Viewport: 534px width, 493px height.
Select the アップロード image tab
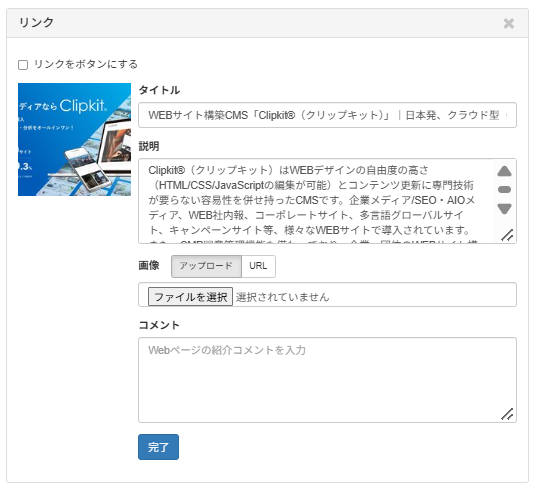206,266
